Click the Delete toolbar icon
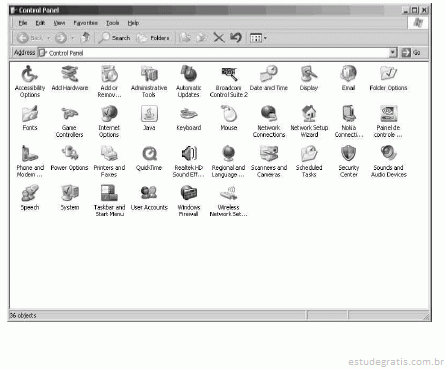This screenshot has width=445, height=369. (219, 38)
